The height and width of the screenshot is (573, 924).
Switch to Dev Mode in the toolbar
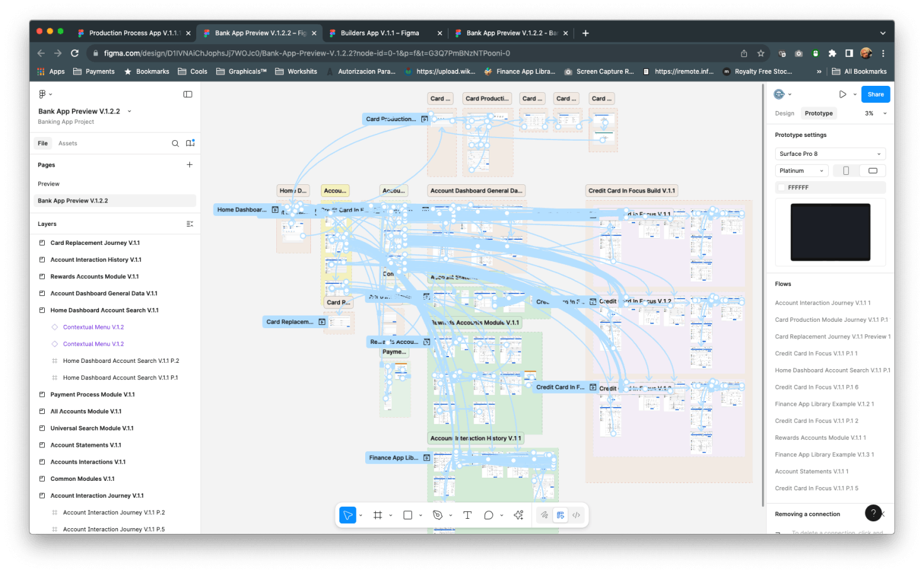[x=576, y=515]
